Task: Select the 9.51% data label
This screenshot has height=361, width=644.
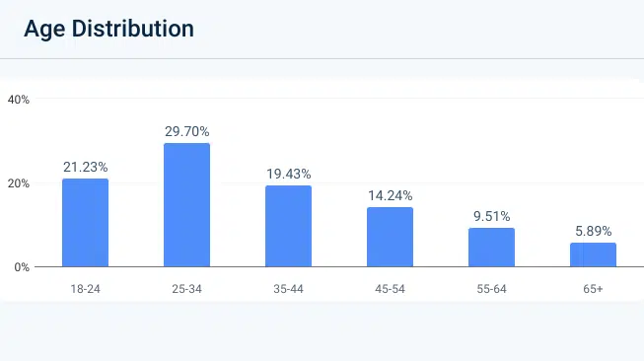Action: pyautogui.click(x=491, y=216)
